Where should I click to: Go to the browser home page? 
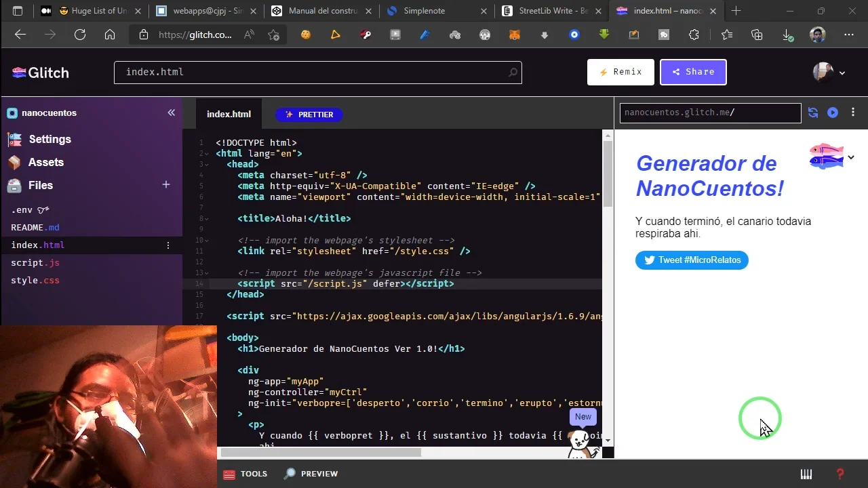click(110, 35)
